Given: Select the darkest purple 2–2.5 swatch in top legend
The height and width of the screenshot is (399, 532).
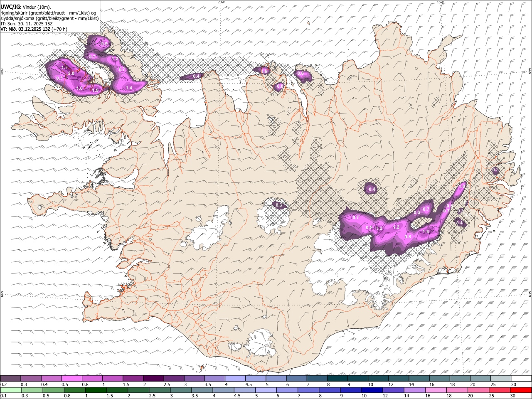Looking at the screenshot, I should point(153,379).
